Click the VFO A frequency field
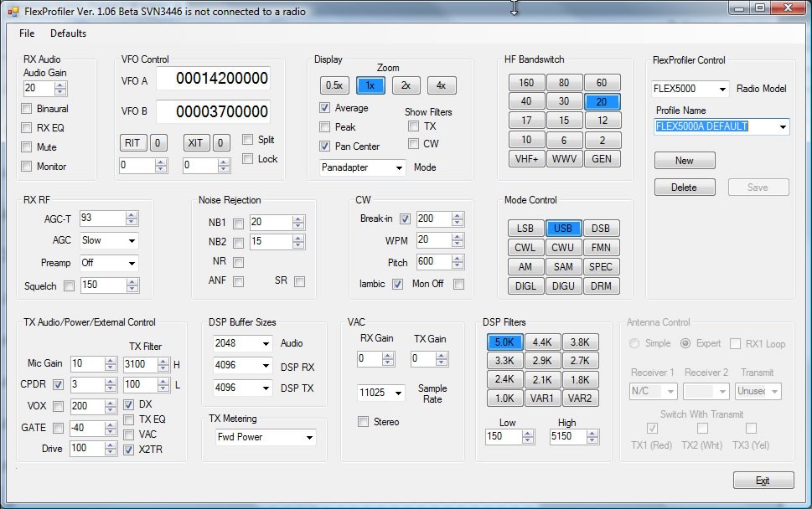This screenshot has height=509, width=812. coord(214,78)
